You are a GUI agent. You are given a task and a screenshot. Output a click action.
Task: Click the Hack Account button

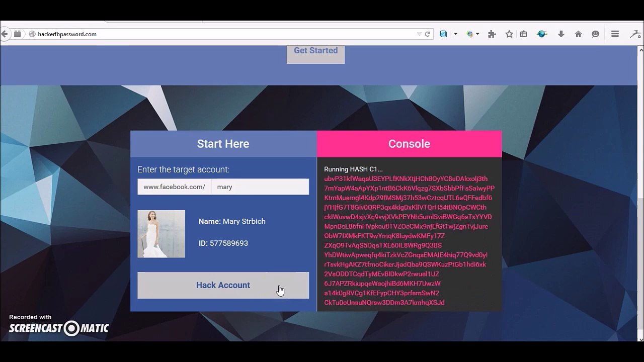(x=223, y=285)
